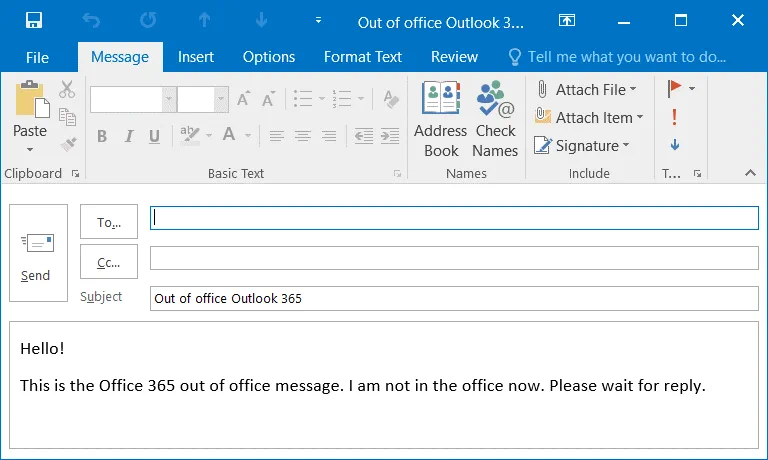Image resolution: width=768 pixels, height=460 pixels.
Task: Open the Format Text tab
Action: click(x=362, y=57)
